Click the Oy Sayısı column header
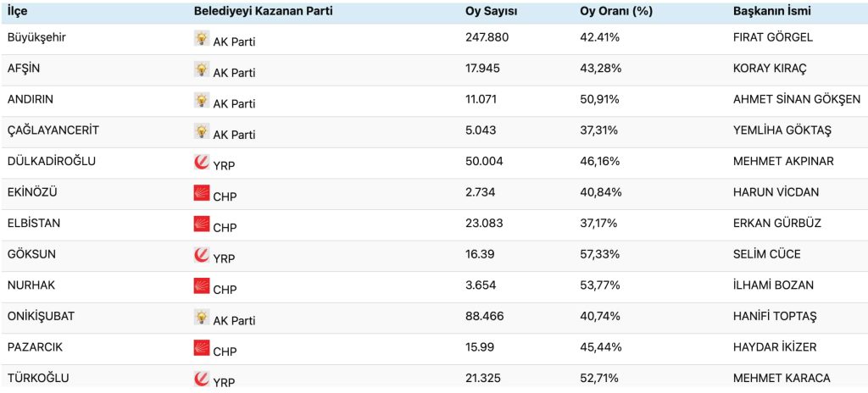 [x=492, y=11]
